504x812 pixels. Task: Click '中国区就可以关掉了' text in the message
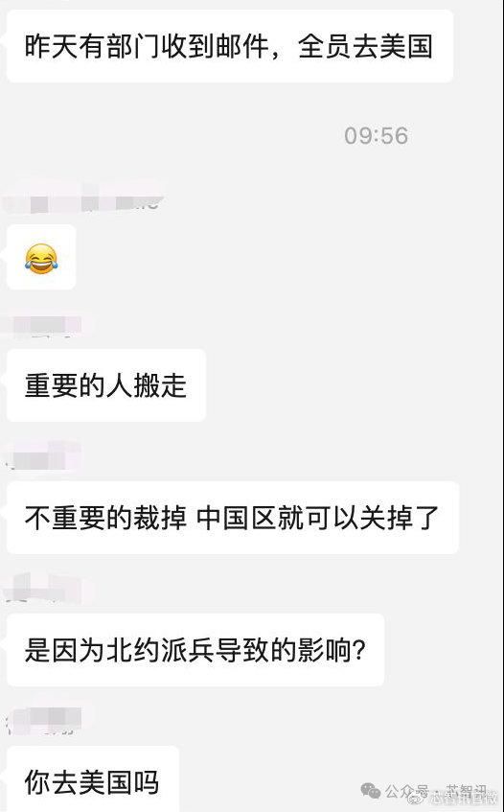pyautogui.click(x=318, y=518)
